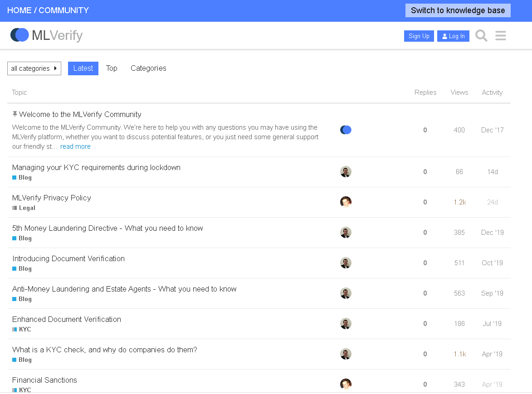Expand the all categories dropdown
532x394 pixels.
pyautogui.click(x=34, y=68)
